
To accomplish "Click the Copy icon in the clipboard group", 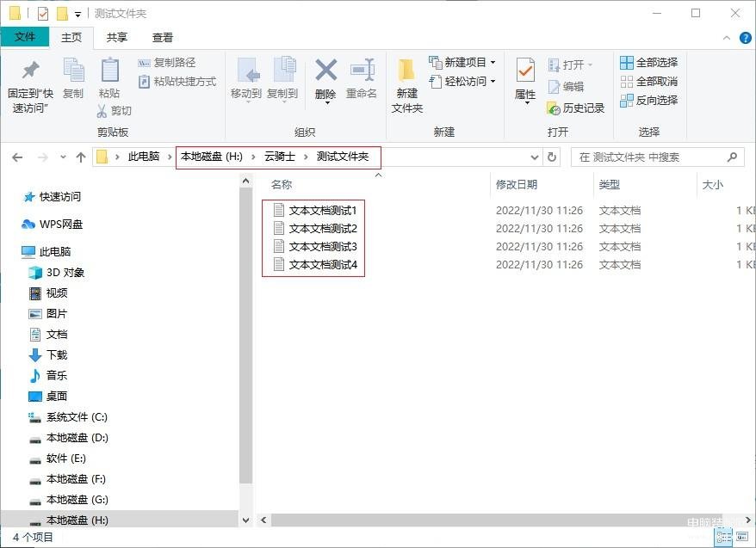I will point(74,71).
